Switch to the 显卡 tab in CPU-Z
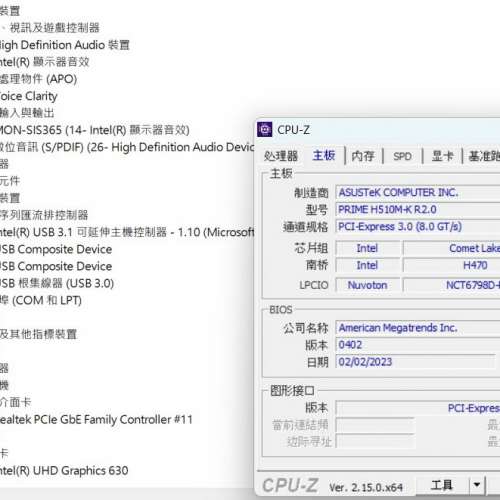The height and width of the screenshot is (500, 500). coord(442,156)
